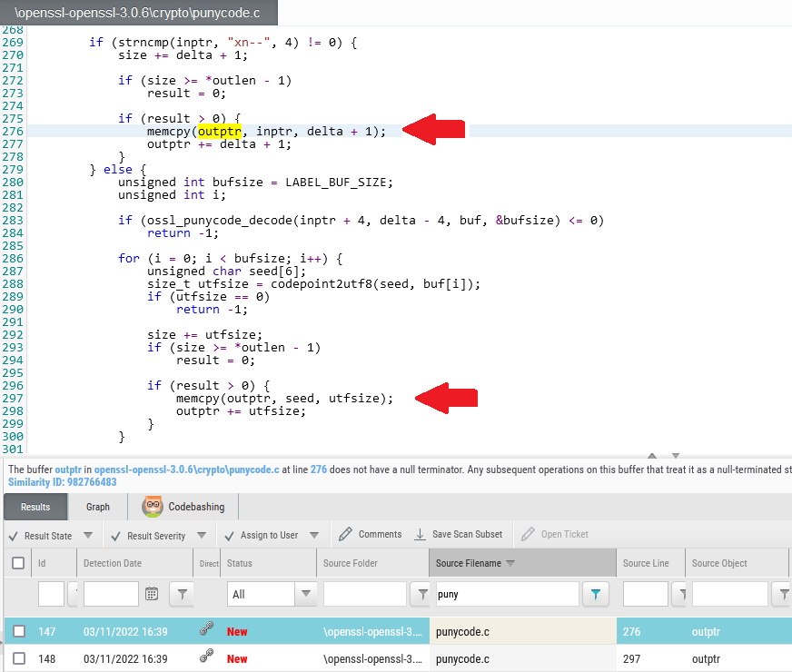
Task: Focus the Detection Date filter field
Action: pos(111,594)
